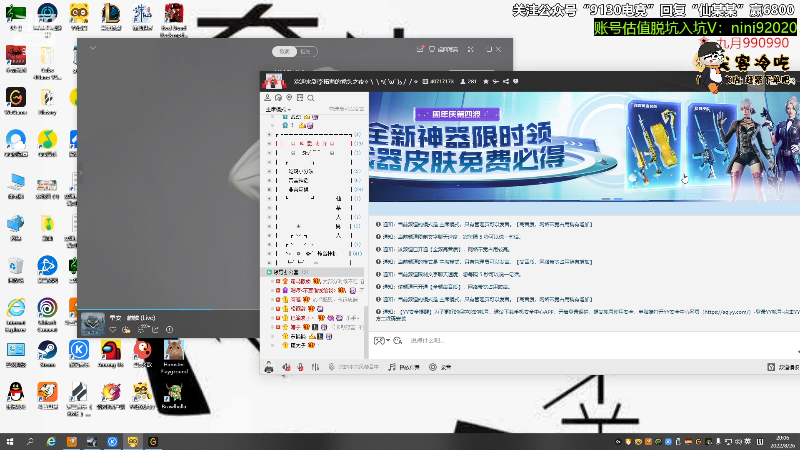The image size is (800, 450).
Task: Click the taskbar search magnifier
Action: pyautogui.click(x=30, y=442)
